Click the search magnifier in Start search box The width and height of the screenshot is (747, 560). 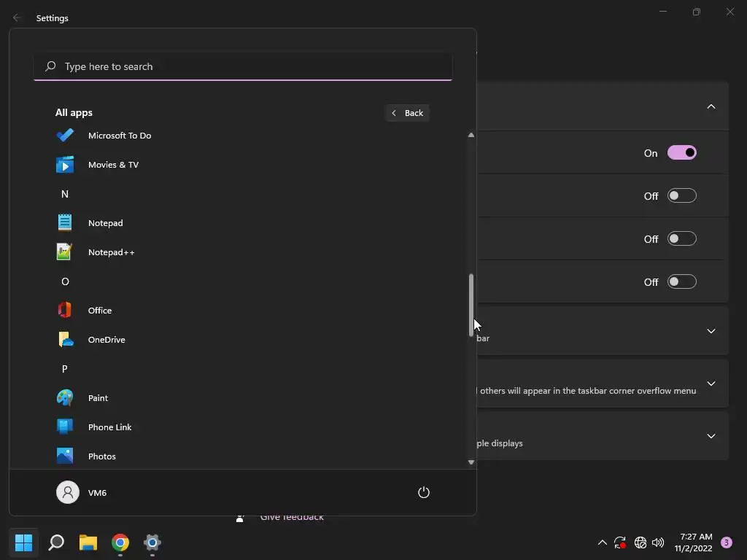[x=50, y=66]
